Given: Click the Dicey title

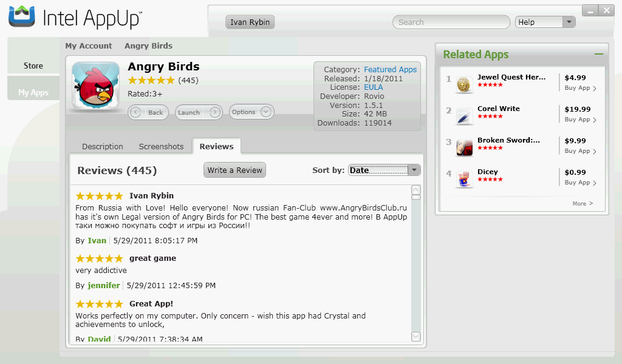Looking at the screenshot, I should click(488, 172).
